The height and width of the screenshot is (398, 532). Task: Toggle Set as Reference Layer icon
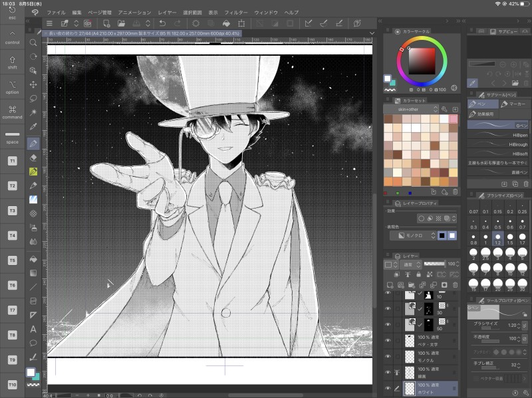pos(408,274)
